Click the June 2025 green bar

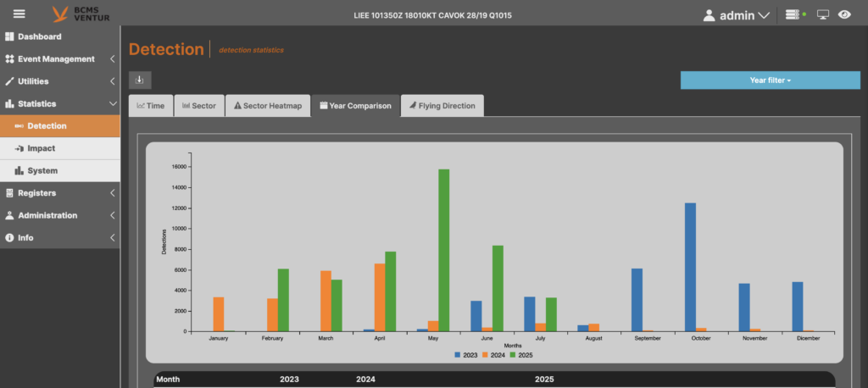(498, 288)
